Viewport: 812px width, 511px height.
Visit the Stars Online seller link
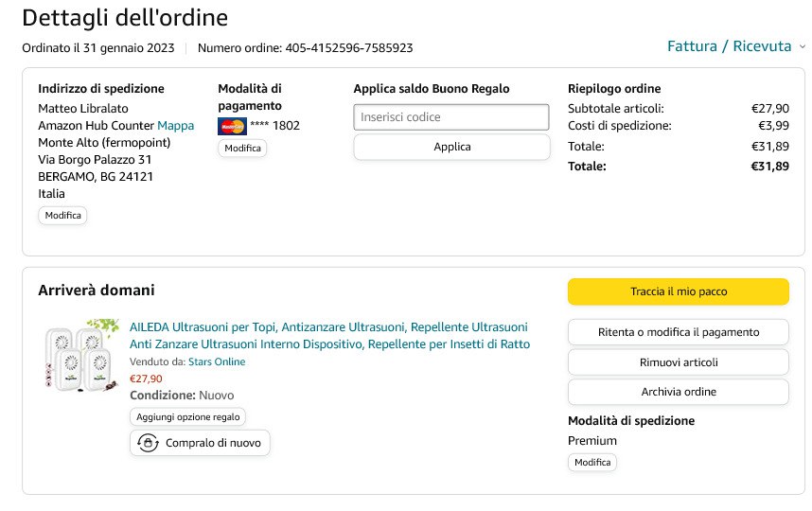(x=216, y=361)
